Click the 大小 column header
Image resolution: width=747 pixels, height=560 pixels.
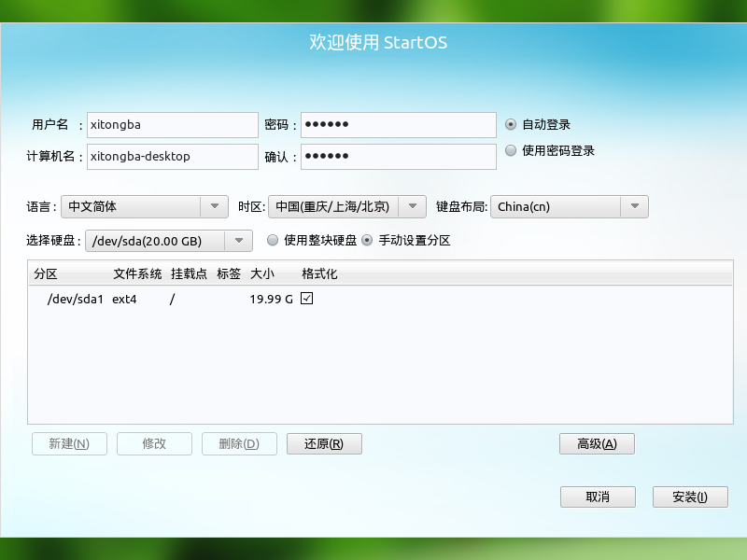coord(262,273)
